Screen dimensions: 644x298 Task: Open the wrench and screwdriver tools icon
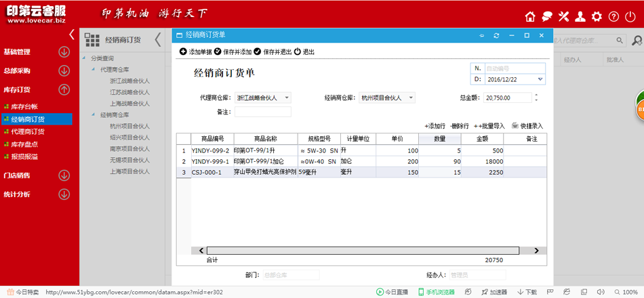coord(563,17)
